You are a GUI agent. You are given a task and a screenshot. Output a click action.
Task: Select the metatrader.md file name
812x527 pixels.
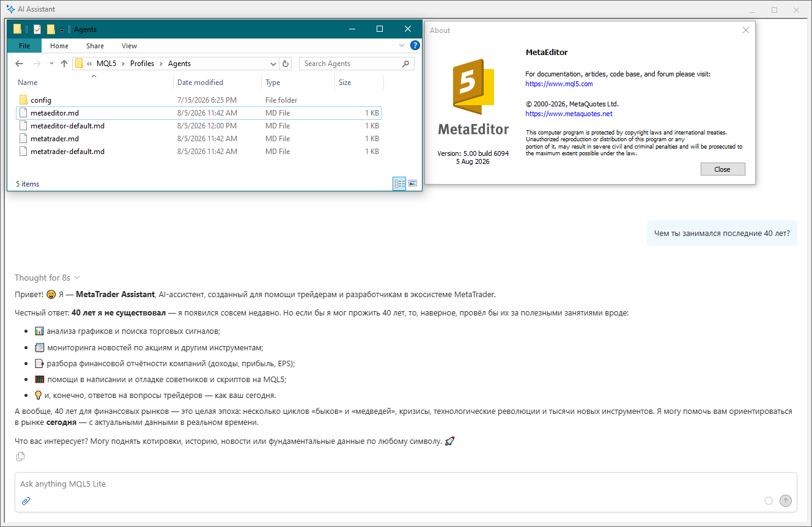[x=54, y=139]
